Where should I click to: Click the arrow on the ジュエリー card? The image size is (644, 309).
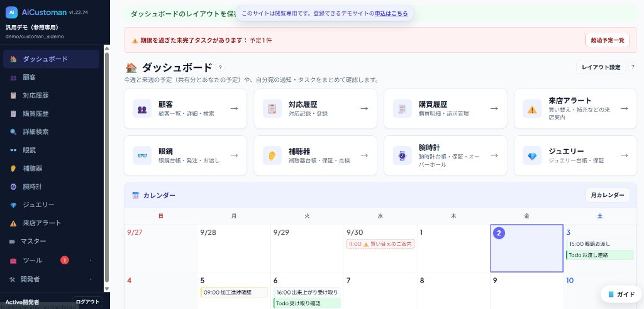click(x=625, y=155)
